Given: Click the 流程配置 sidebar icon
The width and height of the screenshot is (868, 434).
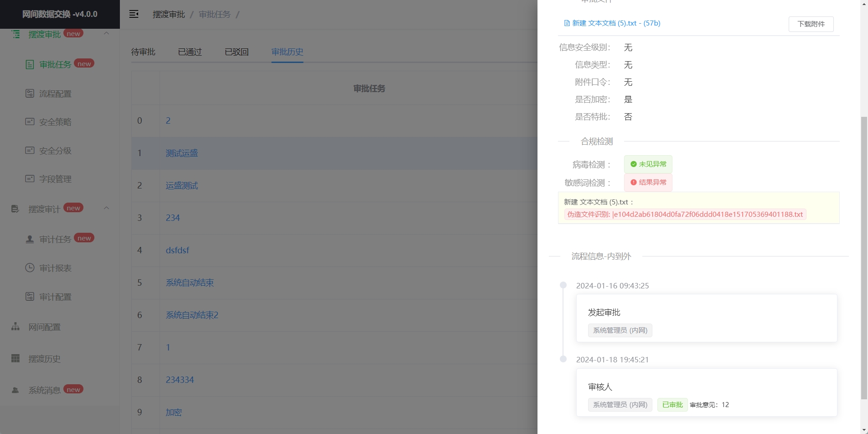Looking at the screenshot, I should click(x=30, y=94).
